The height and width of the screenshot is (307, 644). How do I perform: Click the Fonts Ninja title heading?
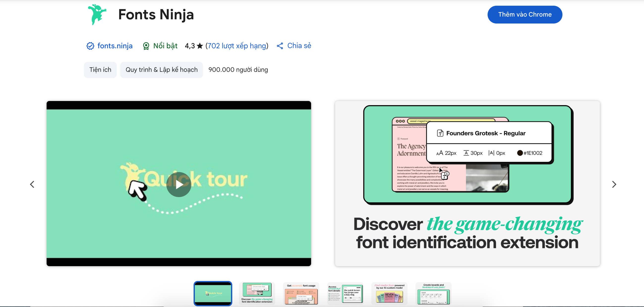156,15
